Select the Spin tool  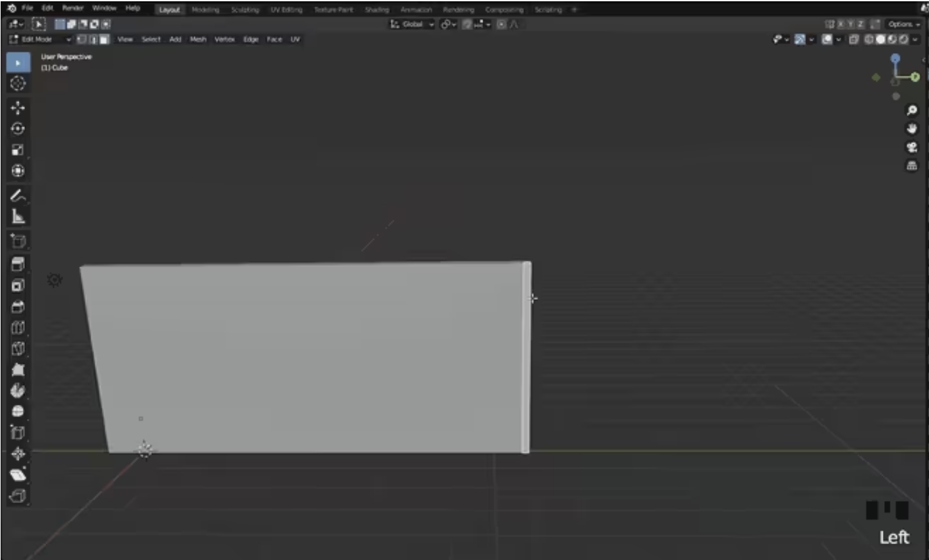18,391
